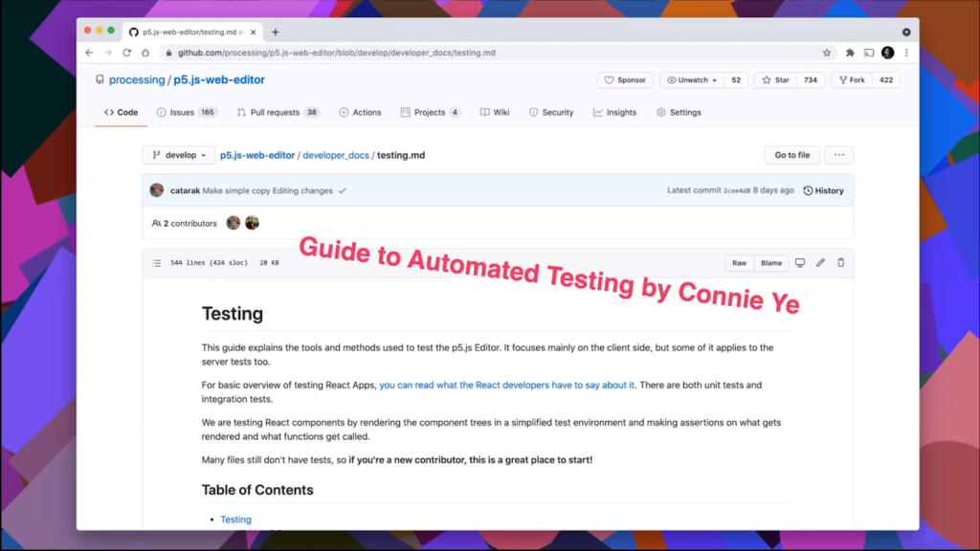This screenshot has width=980, height=551.
Task: Click the cast media icon in toolbar
Action: point(869,53)
